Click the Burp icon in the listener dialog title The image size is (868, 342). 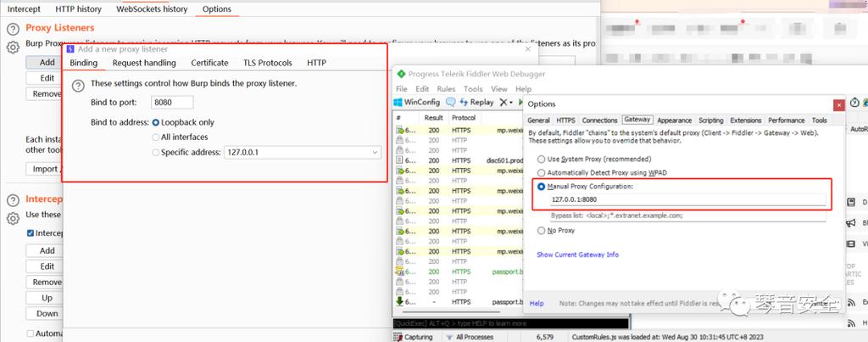tap(70, 48)
